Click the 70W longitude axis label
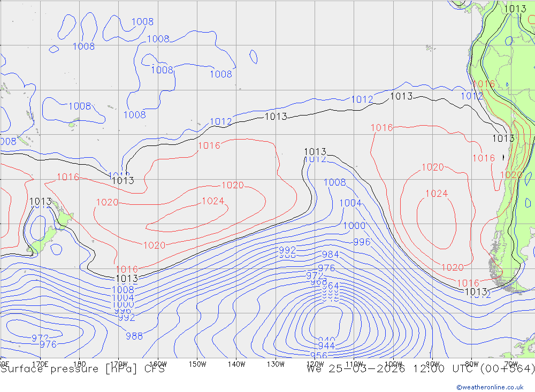 (x=511, y=364)
